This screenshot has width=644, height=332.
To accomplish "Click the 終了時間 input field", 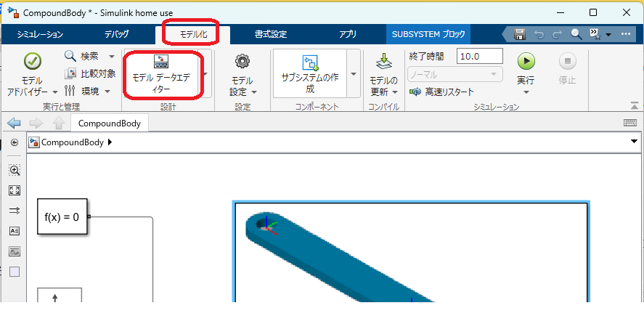I will point(480,56).
